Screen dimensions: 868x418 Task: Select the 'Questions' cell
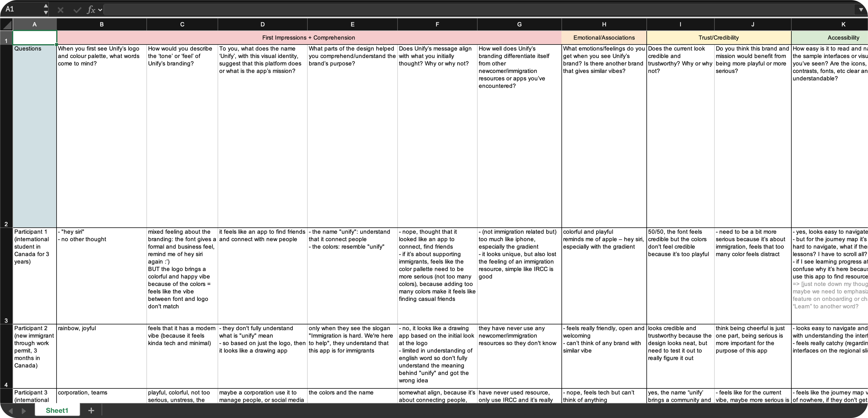35,136
